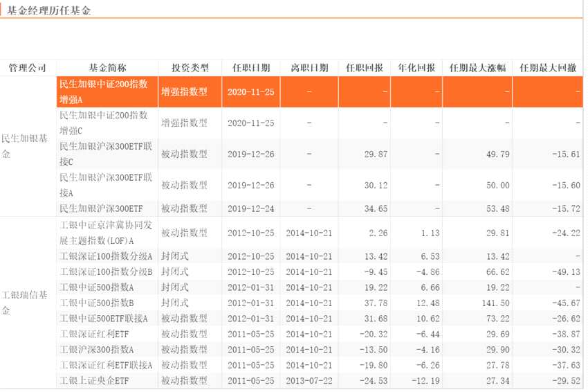Click the 投资类型 column header
Image resolution: width=588 pixels, height=392 pixels.
190,68
